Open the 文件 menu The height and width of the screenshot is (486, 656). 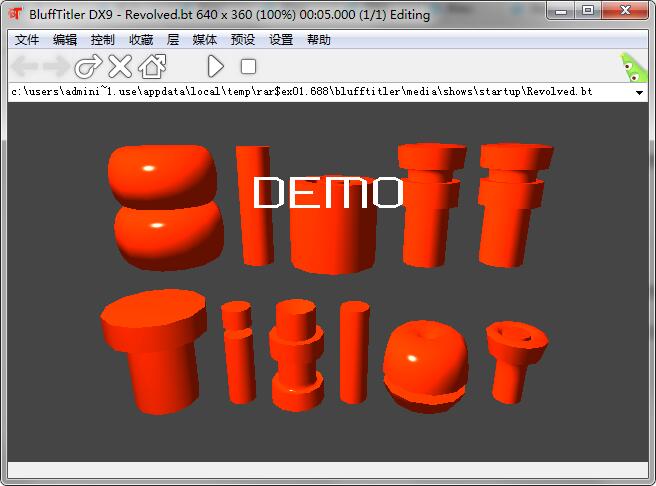click(x=27, y=40)
